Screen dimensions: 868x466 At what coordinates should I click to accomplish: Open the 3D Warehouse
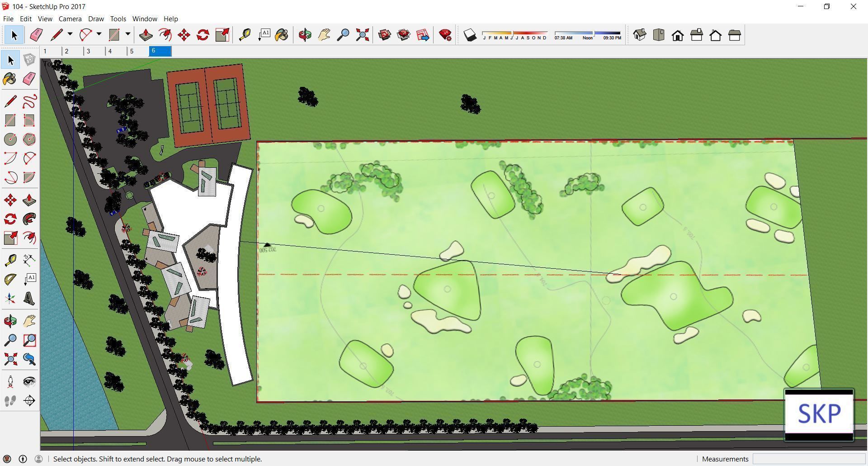tap(385, 34)
